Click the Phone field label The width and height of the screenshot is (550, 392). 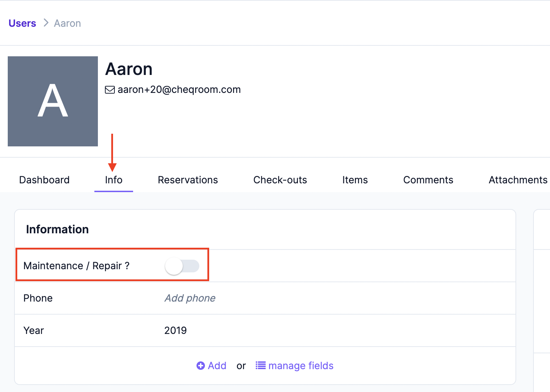point(38,298)
